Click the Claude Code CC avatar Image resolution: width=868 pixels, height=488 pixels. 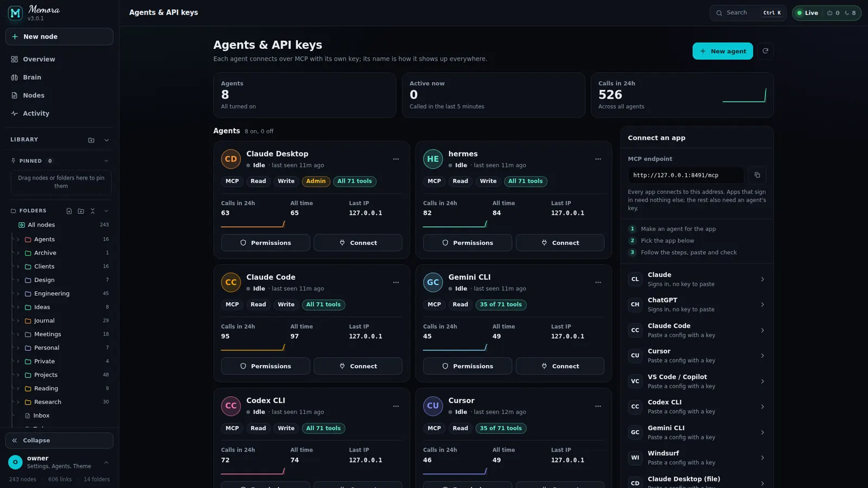click(x=231, y=282)
